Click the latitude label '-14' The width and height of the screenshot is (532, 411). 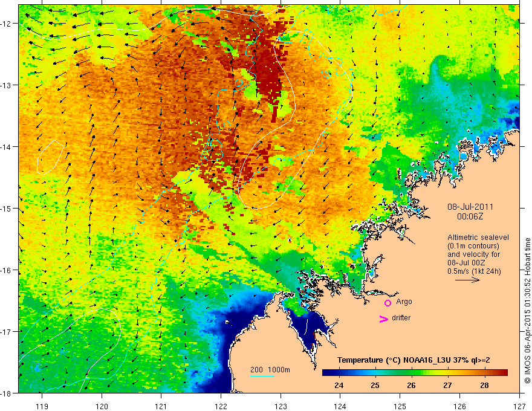pyautogui.click(x=6, y=147)
